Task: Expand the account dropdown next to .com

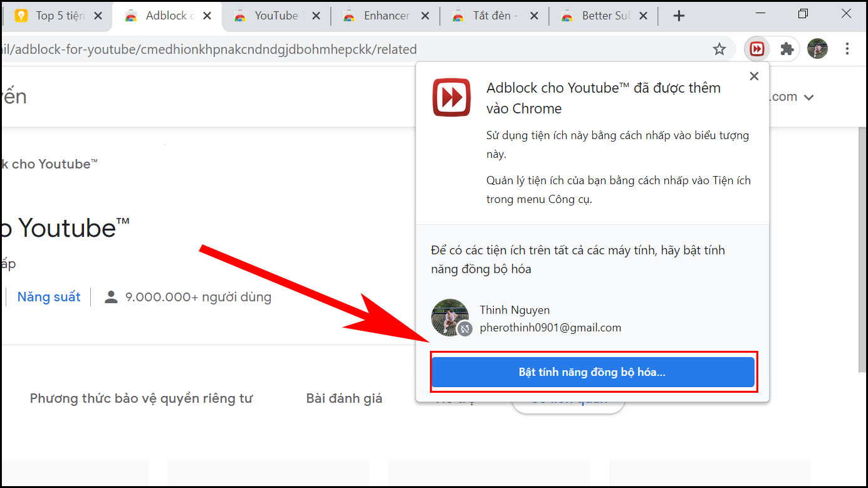Action: coord(809,96)
